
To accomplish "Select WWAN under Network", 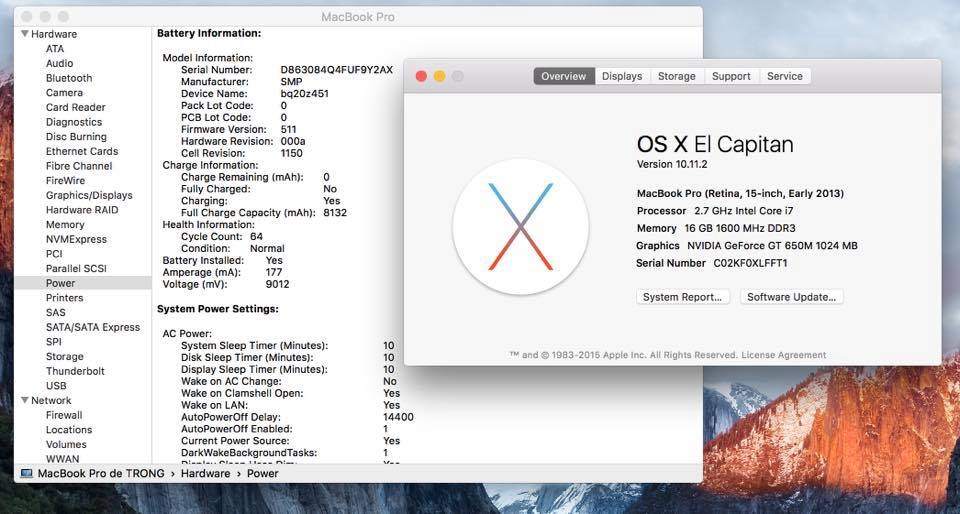I will (x=62, y=459).
